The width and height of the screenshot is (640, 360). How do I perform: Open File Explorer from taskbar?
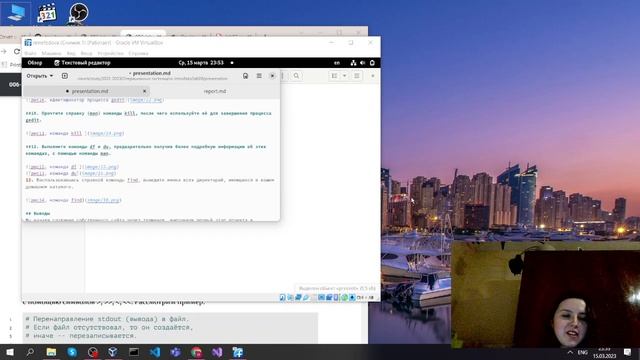click(x=51, y=352)
